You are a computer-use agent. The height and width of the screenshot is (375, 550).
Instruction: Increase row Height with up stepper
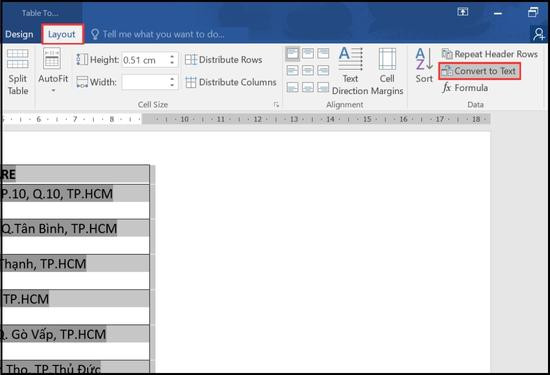click(172, 56)
